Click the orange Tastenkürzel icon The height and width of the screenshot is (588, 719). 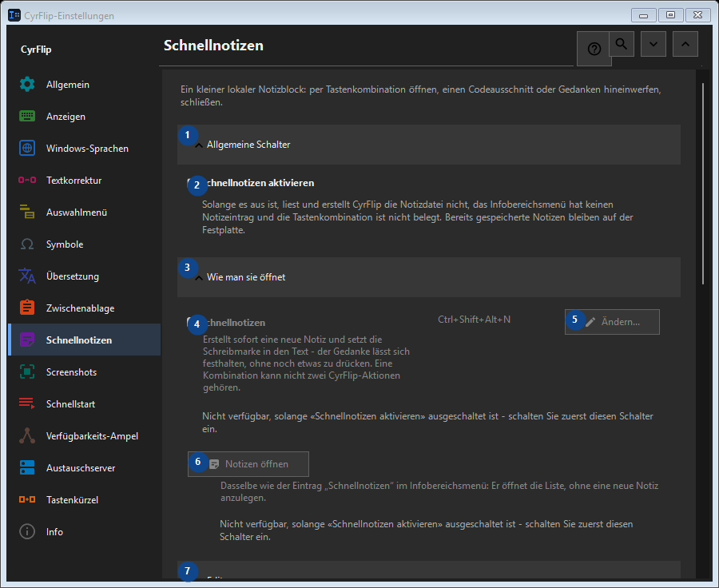point(27,499)
